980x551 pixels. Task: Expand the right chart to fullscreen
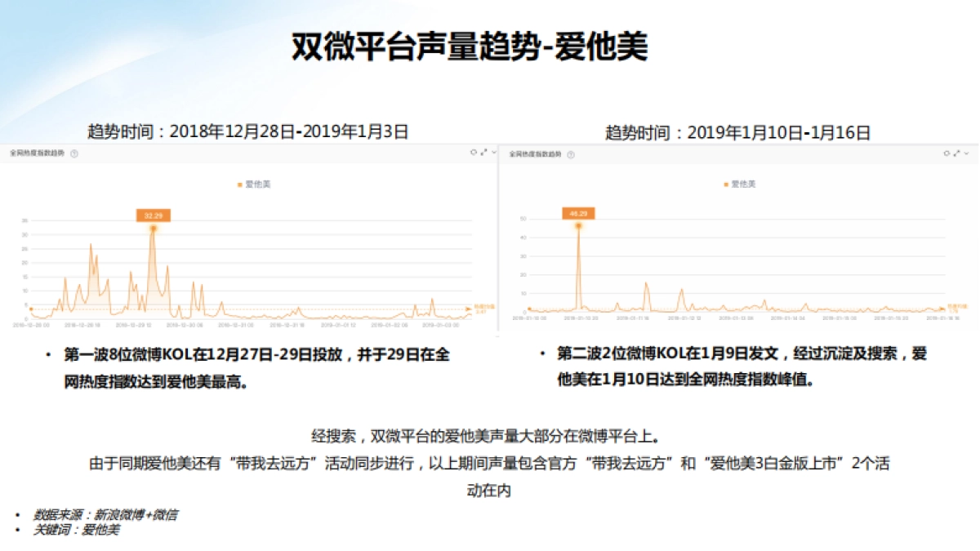coord(956,153)
